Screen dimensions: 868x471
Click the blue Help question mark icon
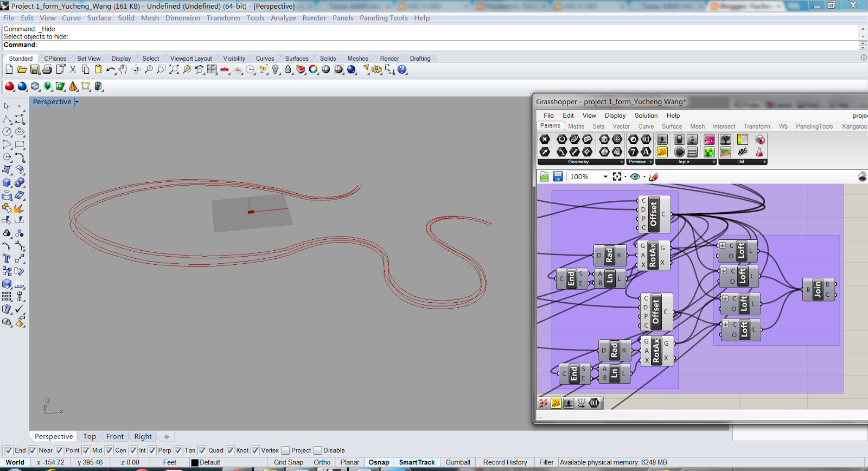point(402,69)
